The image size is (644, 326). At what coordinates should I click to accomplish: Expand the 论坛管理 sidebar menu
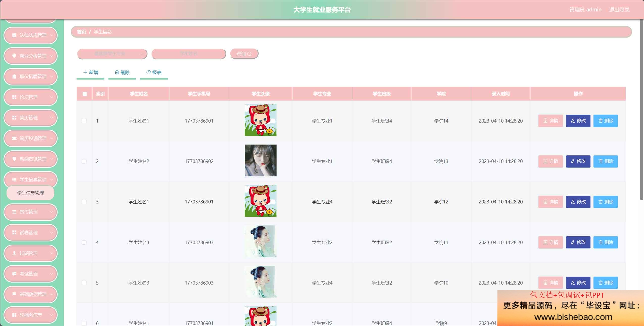click(x=31, y=97)
